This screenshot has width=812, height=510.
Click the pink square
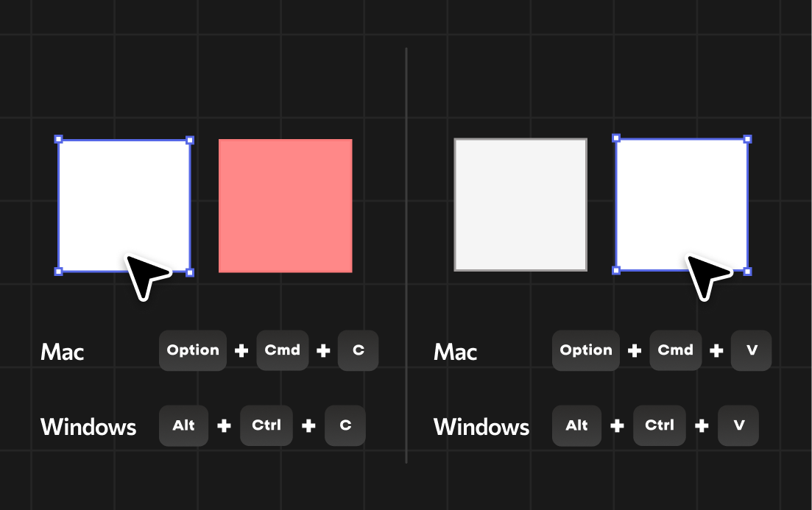pyautogui.click(x=286, y=205)
